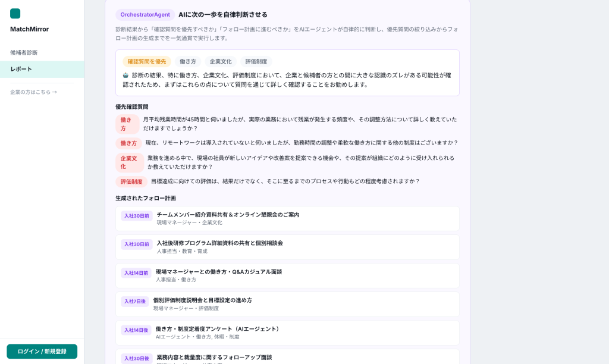609x364 pixels.
Task: Open the 候補者診断 sidebar menu item
Action: pyautogui.click(x=42, y=52)
